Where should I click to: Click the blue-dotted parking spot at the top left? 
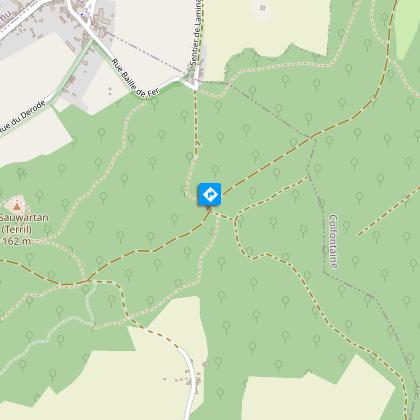click(x=85, y=12)
